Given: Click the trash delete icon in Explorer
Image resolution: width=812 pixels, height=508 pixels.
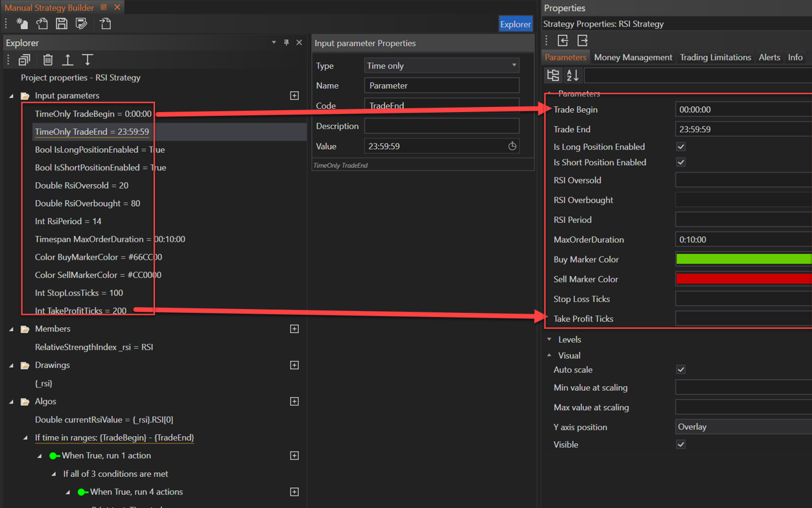Looking at the screenshot, I should coord(48,60).
